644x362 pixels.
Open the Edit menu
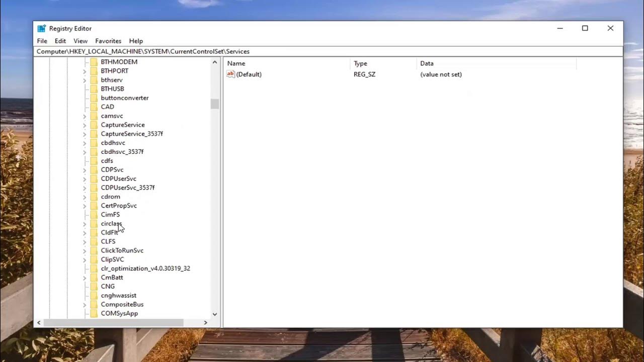[x=60, y=41]
